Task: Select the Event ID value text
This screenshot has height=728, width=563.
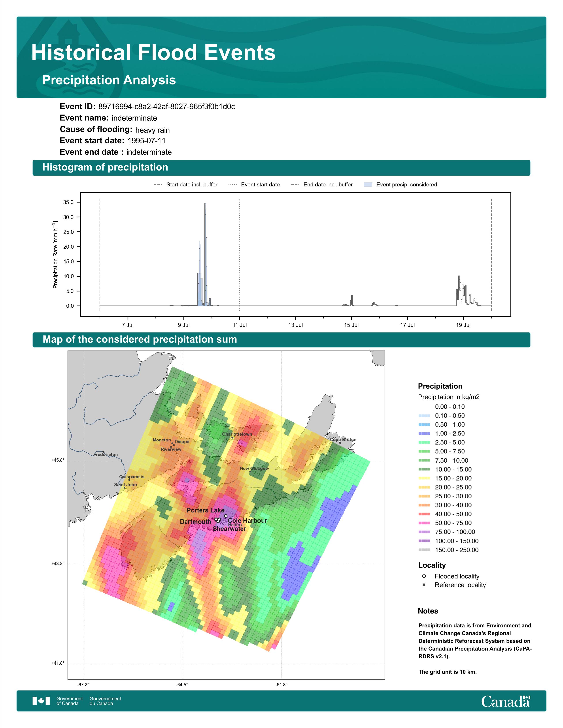Action: coord(167,107)
